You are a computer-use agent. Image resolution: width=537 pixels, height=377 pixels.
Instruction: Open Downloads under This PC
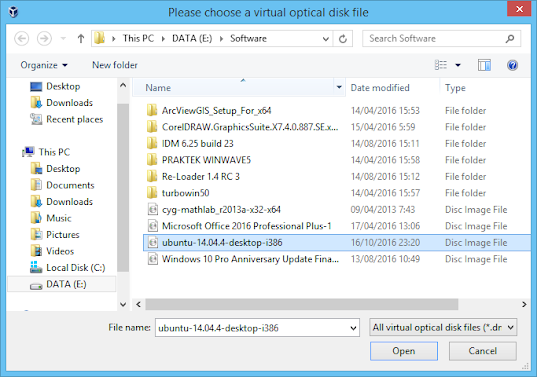[62, 201]
